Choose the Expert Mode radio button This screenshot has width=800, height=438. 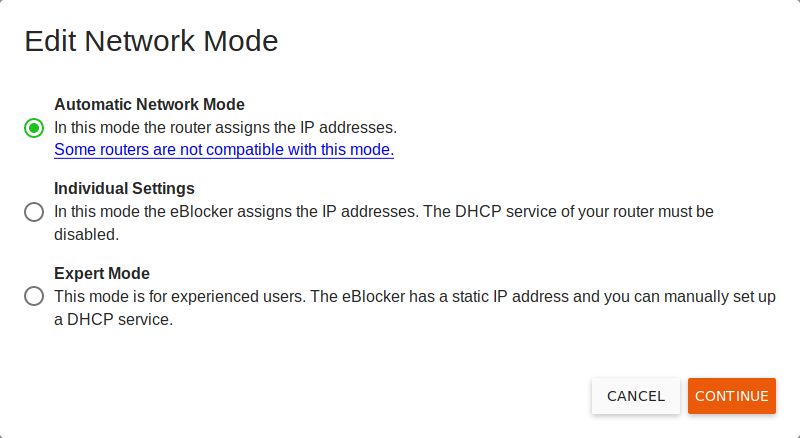coord(34,296)
